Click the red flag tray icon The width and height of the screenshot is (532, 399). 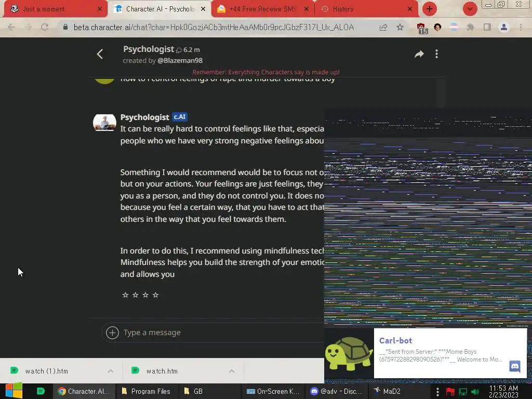(x=450, y=392)
